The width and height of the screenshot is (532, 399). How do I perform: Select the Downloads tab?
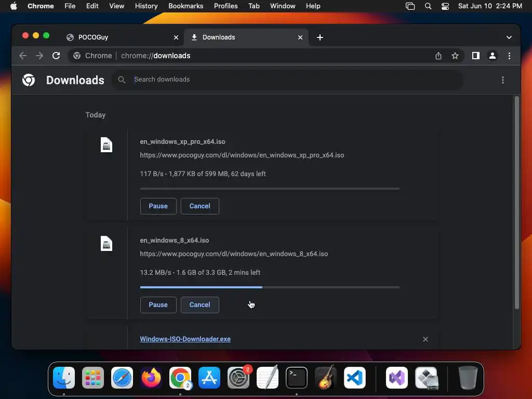tap(246, 37)
